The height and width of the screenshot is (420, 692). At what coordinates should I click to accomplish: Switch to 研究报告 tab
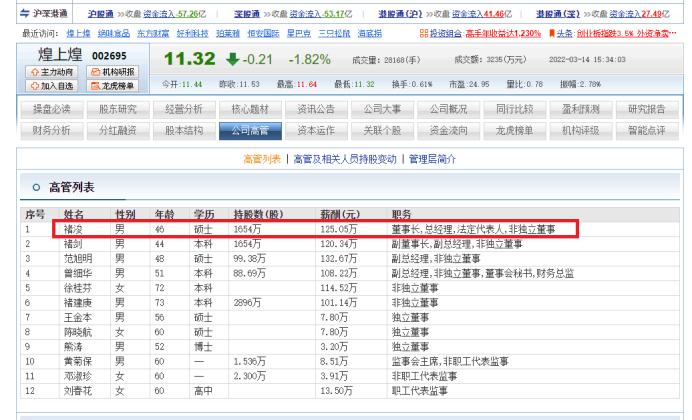click(x=647, y=109)
